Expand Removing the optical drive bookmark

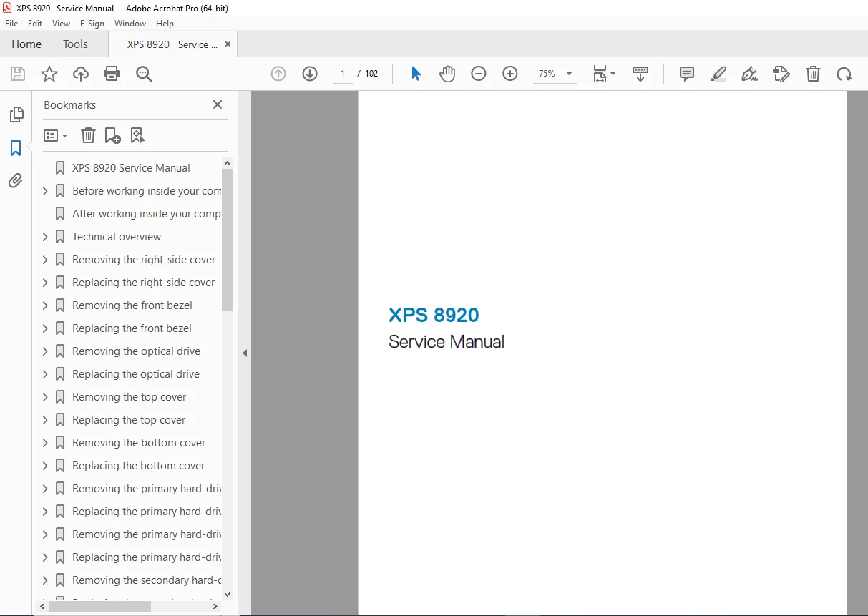point(45,351)
